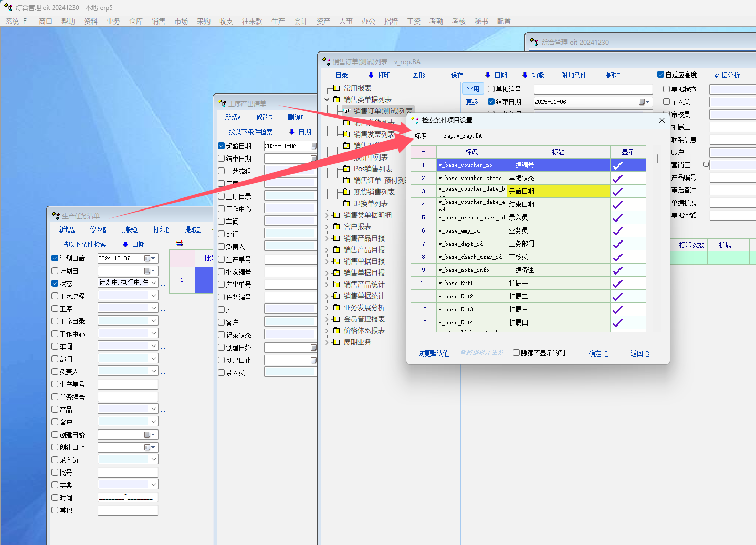Click the Pos销售列表 folder icon
Image resolution: width=756 pixels, height=545 pixels.
pos(346,169)
